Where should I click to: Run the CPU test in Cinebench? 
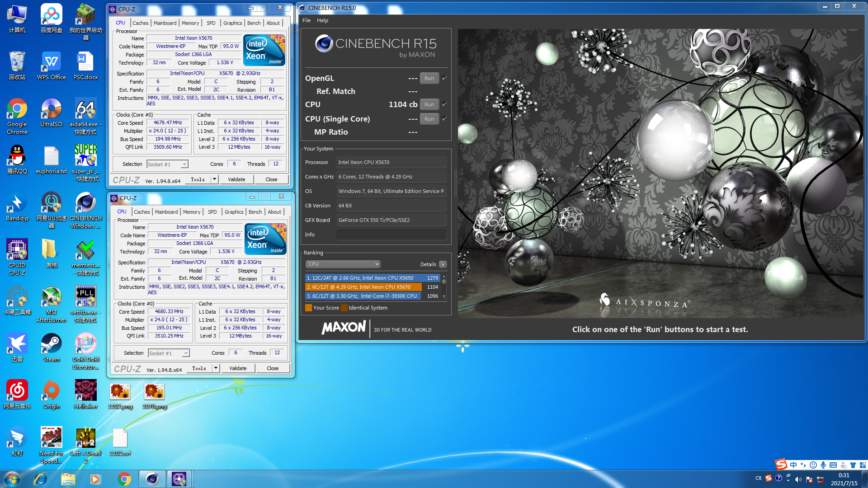429,104
